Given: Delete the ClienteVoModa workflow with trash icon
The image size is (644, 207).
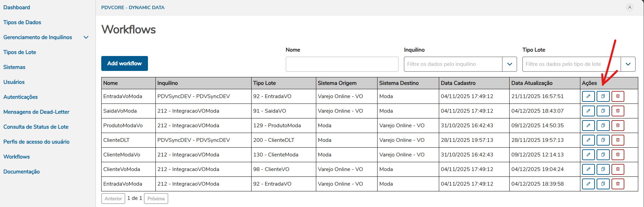Looking at the screenshot, I should tap(618, 169).
